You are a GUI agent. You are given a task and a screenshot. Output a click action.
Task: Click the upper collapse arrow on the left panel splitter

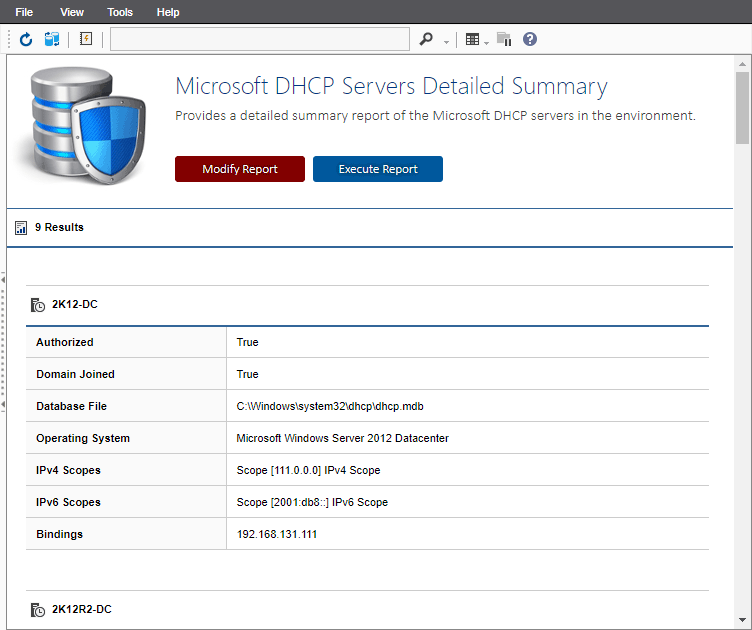3,280
